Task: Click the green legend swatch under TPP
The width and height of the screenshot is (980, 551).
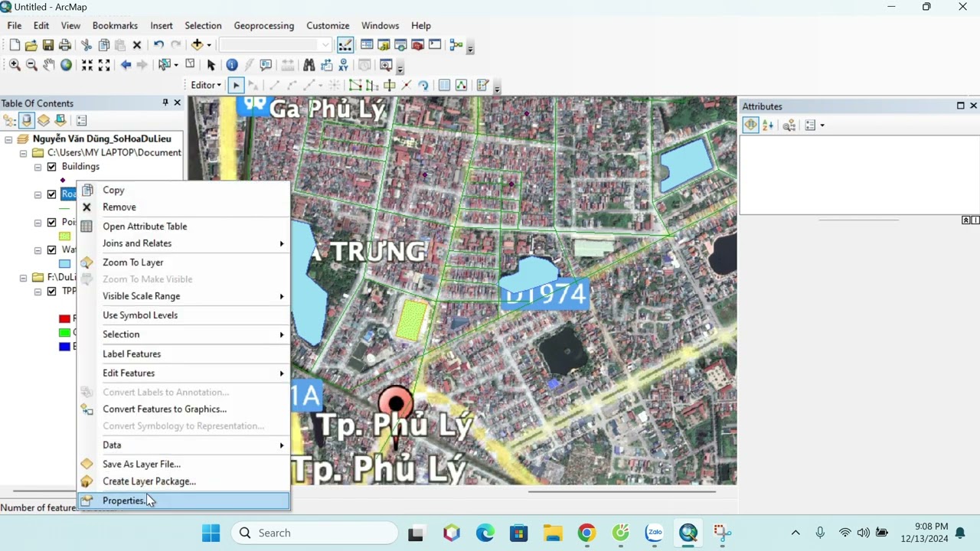Action: 65,333
